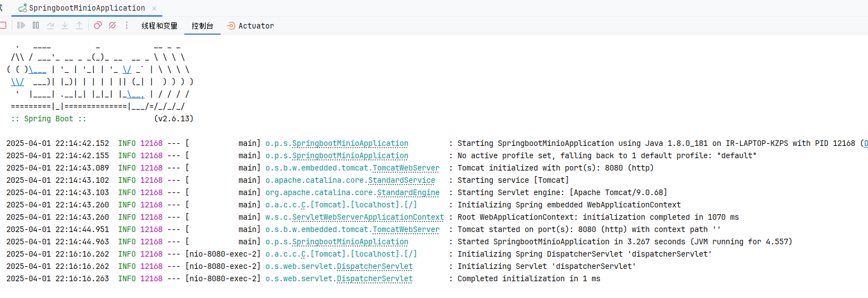Pause the program with the pause icon

tap(36, 25)
